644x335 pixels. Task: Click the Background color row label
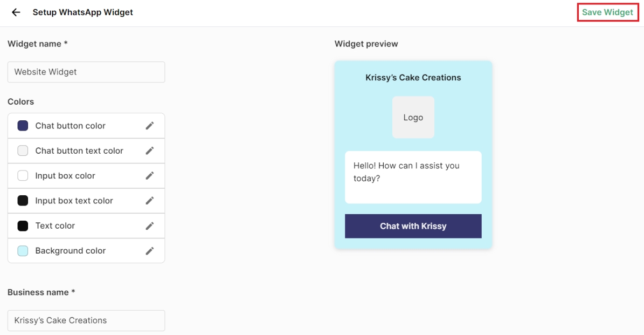click(71, 251)
